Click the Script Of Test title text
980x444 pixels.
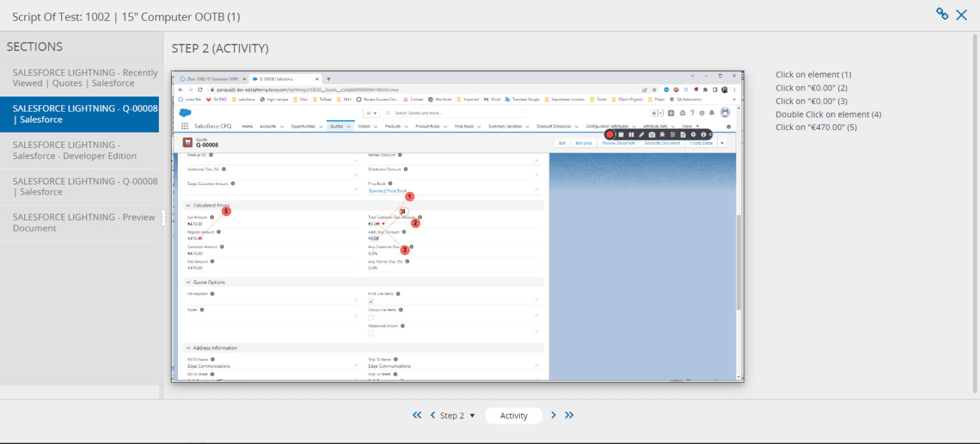pos(126,17)
